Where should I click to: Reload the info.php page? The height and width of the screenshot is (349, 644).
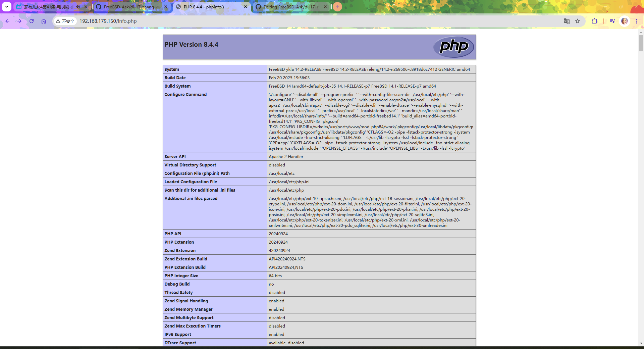pos(32,21)
